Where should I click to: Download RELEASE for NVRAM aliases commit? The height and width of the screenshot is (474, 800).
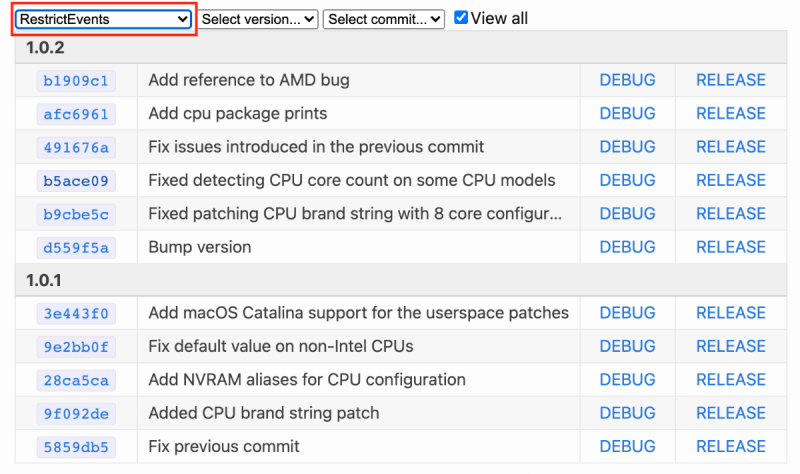point(730,380)
